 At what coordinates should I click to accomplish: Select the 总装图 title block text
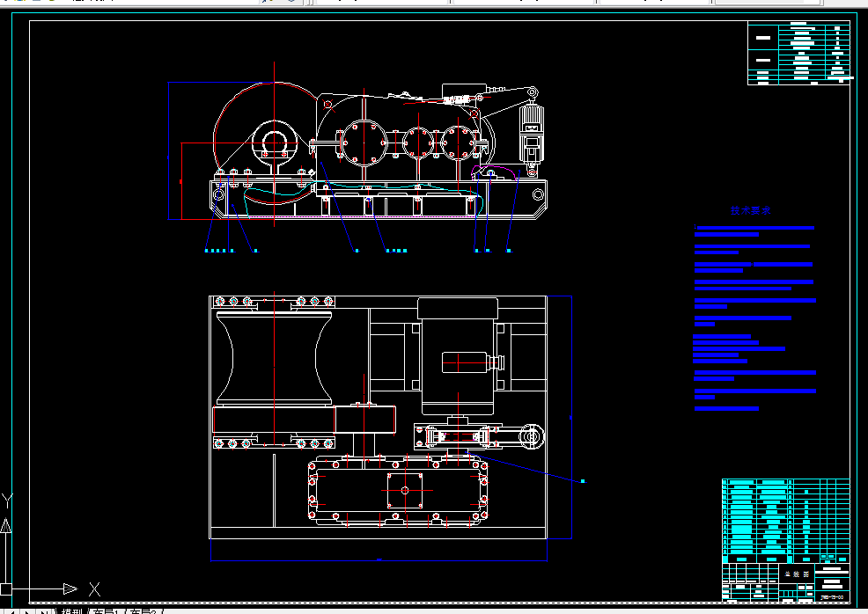[797, 574]
